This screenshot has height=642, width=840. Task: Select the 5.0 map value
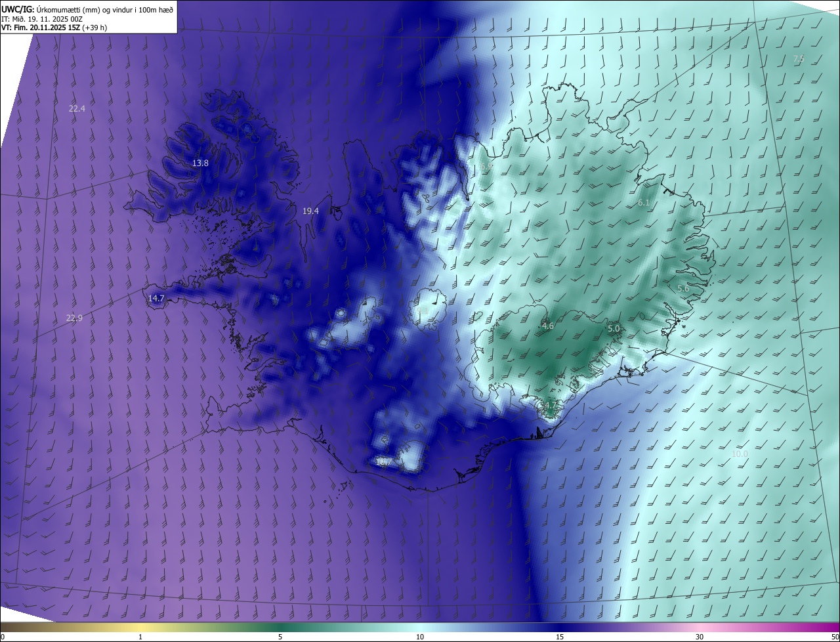pyautogui.click(x=613, y=328)
